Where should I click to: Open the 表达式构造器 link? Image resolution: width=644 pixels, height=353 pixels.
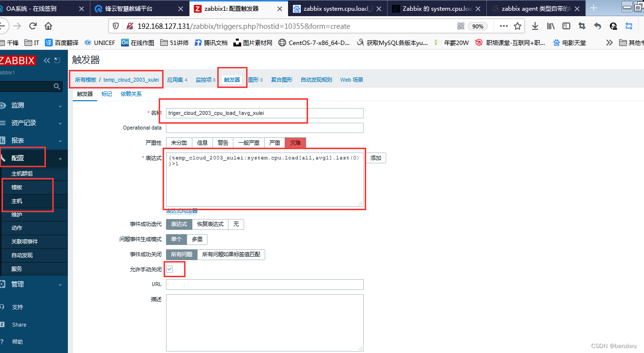[x=182, y=211]
